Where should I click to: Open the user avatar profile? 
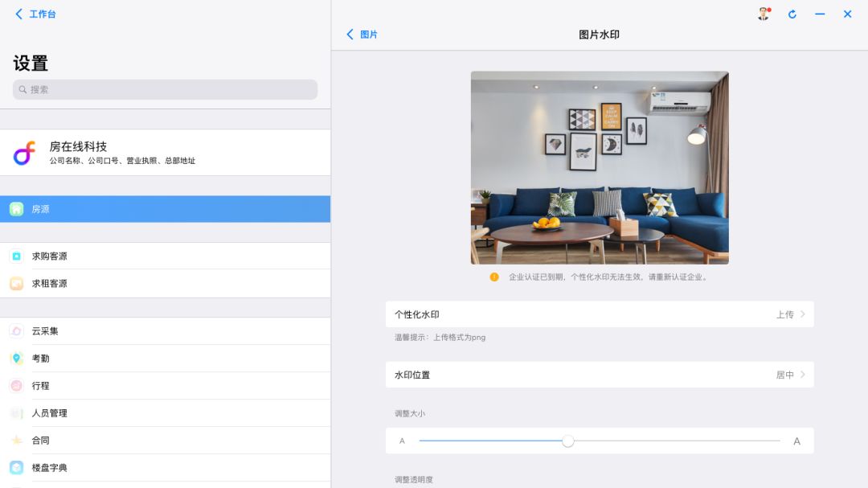tap(764, 14)
